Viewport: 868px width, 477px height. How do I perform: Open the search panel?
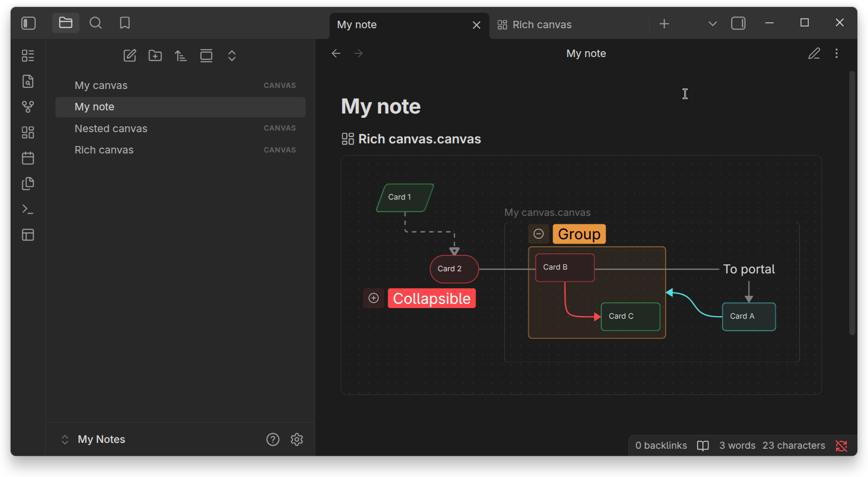tap(95, 23)
